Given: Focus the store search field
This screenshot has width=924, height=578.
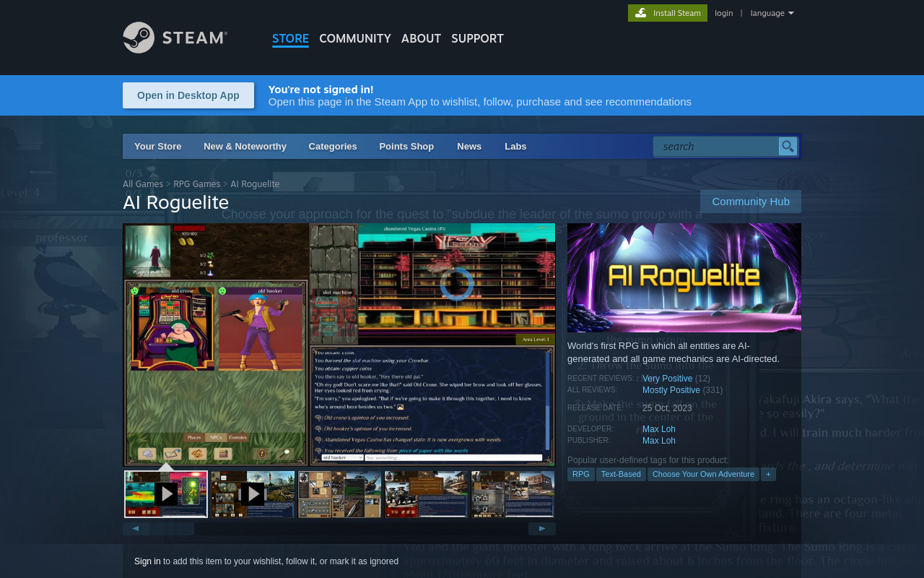Looking at the screenshot, I should 716,147.
